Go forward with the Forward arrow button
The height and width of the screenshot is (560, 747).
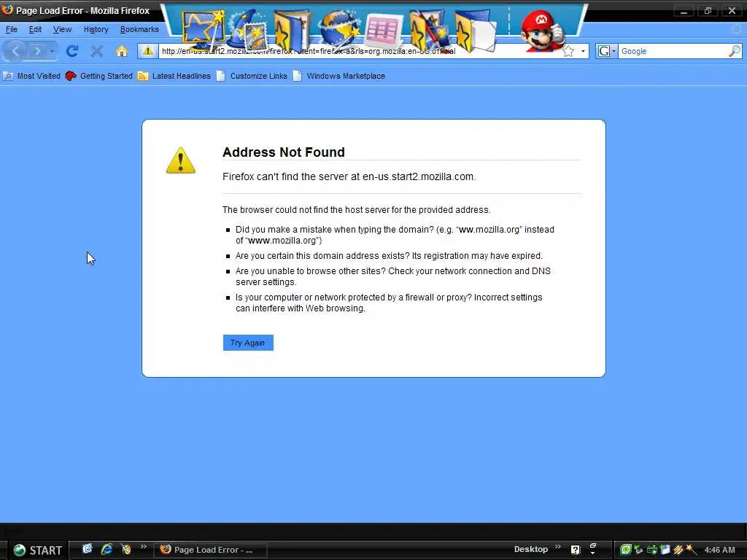(37, 51)
